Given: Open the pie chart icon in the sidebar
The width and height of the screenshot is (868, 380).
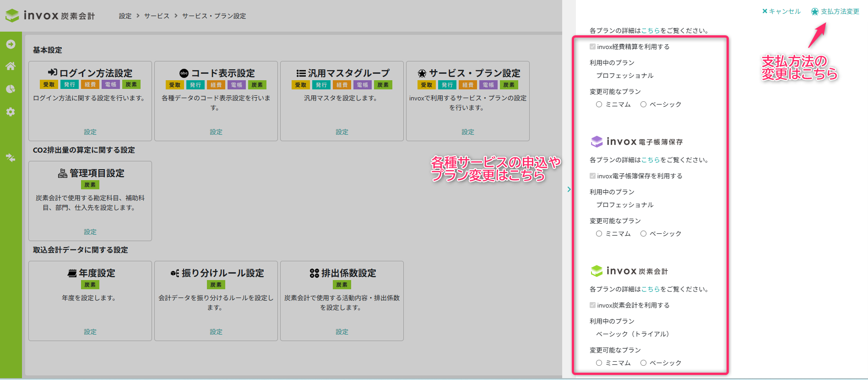Looking at the screenshot, I should tap(11, 89).
